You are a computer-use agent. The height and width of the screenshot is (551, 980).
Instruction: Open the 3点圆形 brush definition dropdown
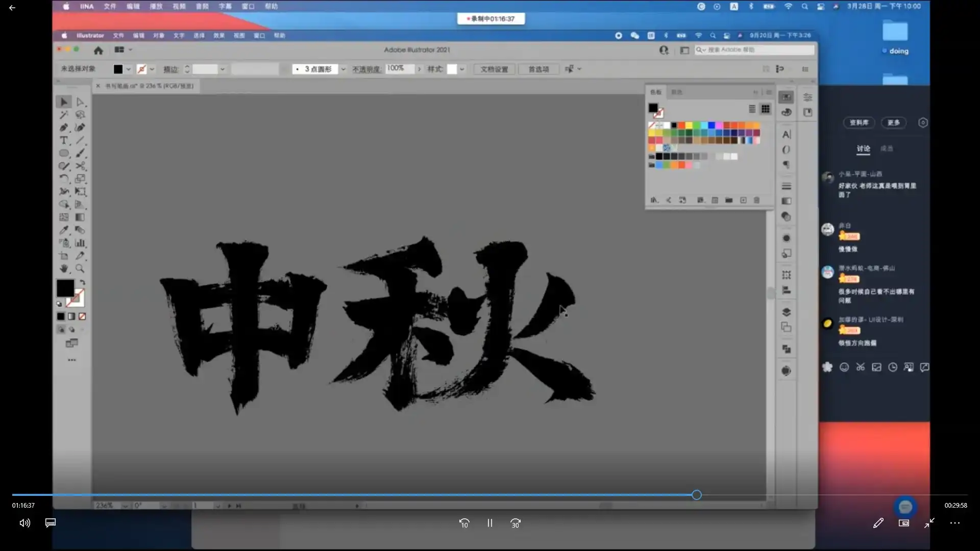click(x=344, y=69)
